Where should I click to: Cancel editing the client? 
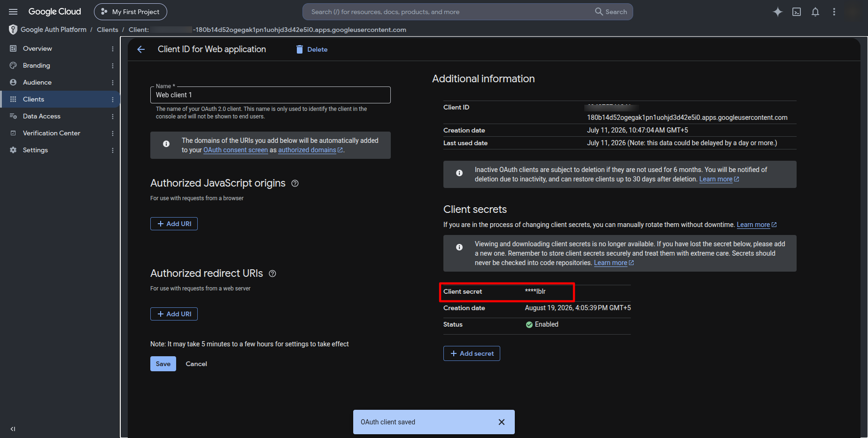pos(196,364)
